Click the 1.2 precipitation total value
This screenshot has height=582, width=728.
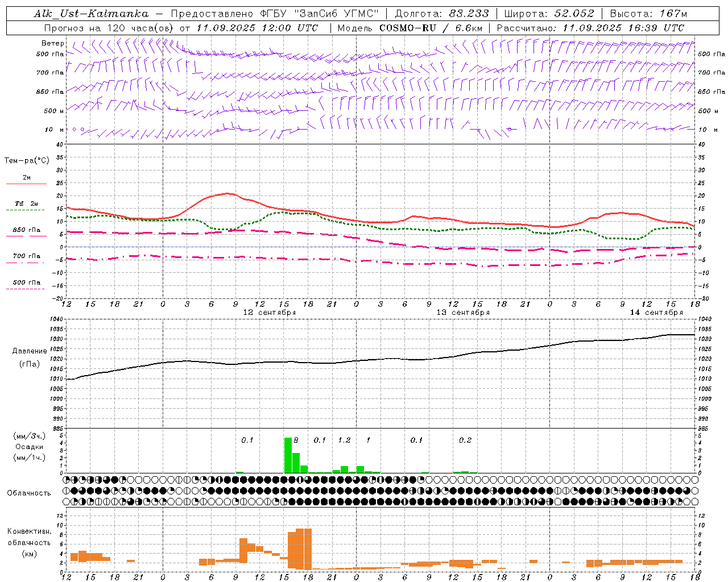coord(344,440)
